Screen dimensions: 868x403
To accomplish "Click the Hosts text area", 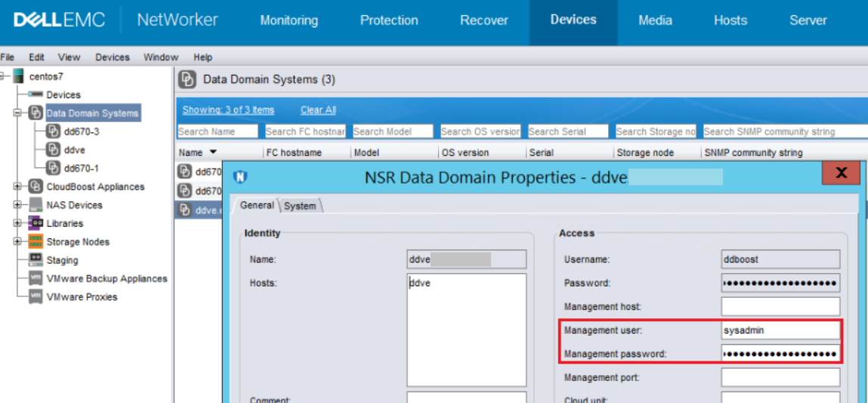I will [x=467, y=330].
